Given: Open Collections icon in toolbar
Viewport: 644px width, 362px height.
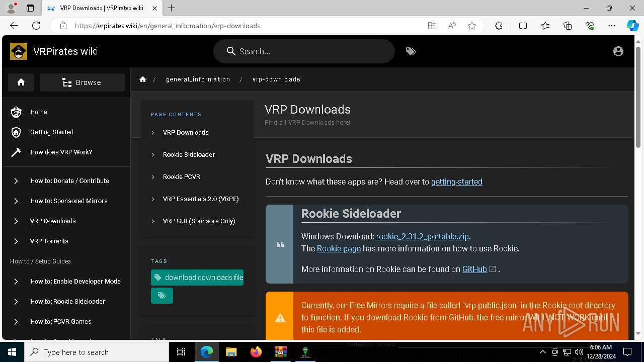Looking at the screenshot, I should (x=568, y=26).
